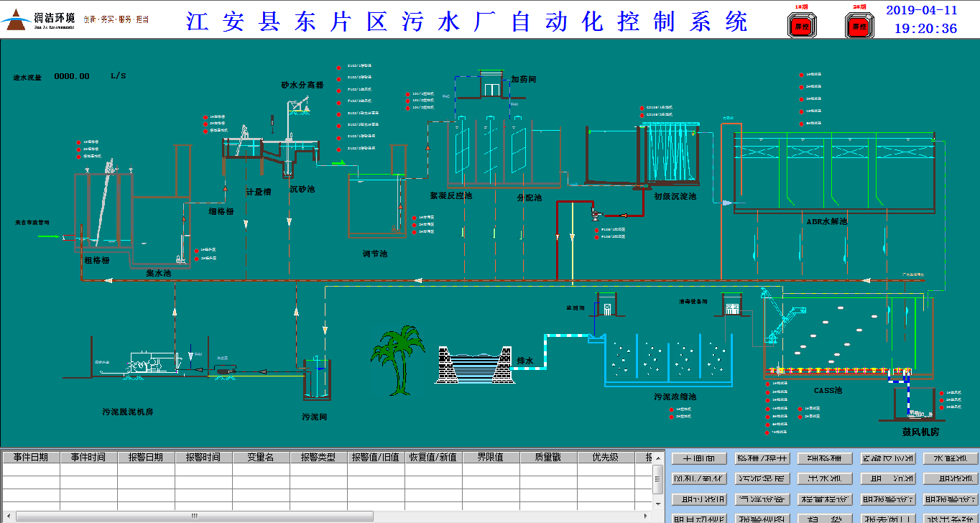Image resolution: width=980 pixels, height=523 pixels.
Task: Click the 事件日期 column header
Action: coord(30,457)
